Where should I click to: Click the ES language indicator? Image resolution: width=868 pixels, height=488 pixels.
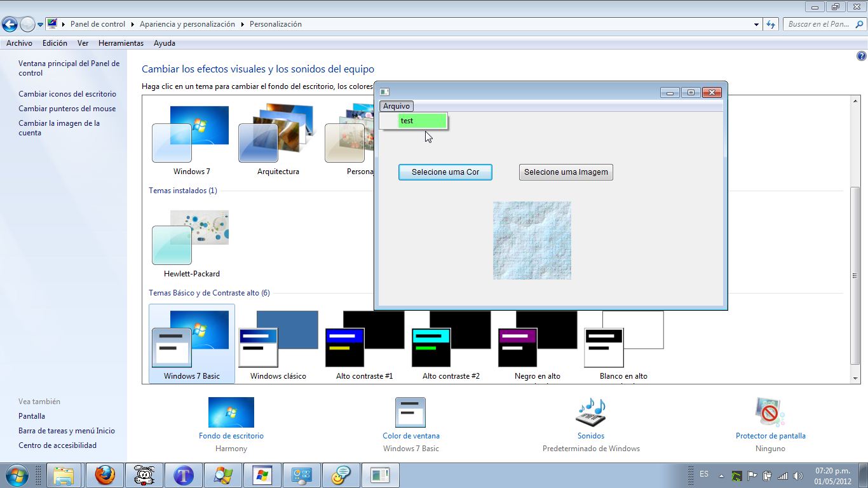(x=704, y=474)
